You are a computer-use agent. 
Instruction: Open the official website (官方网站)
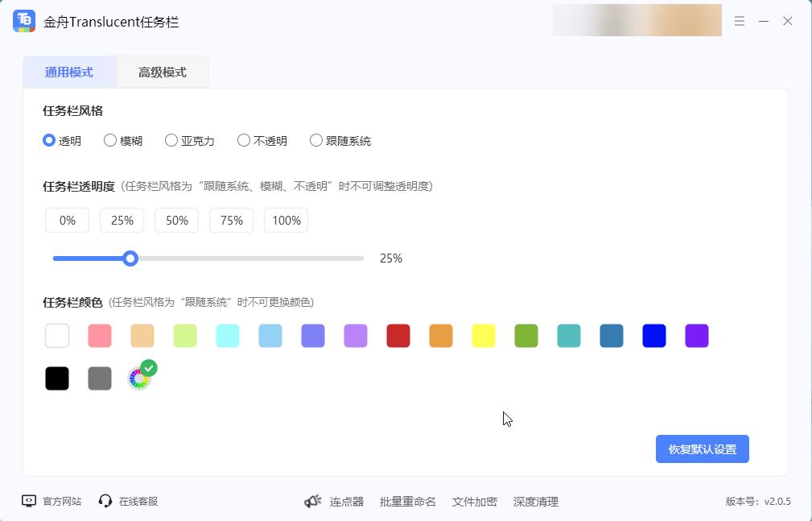51,501
